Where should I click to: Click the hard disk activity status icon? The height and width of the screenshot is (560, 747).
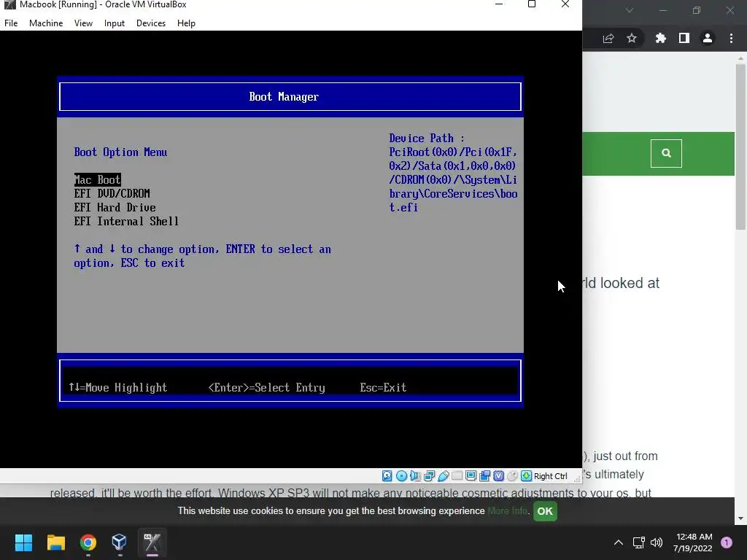(387, 475)
